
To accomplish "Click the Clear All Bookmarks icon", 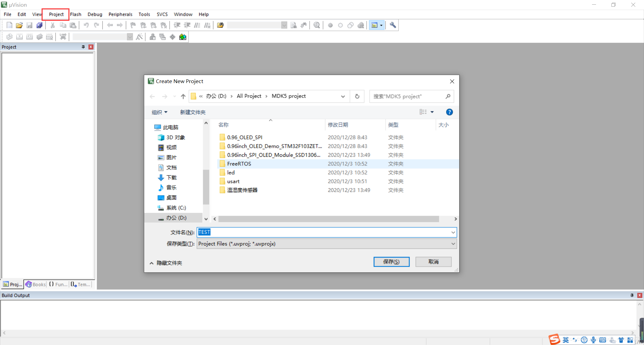I will click(164, 25).
